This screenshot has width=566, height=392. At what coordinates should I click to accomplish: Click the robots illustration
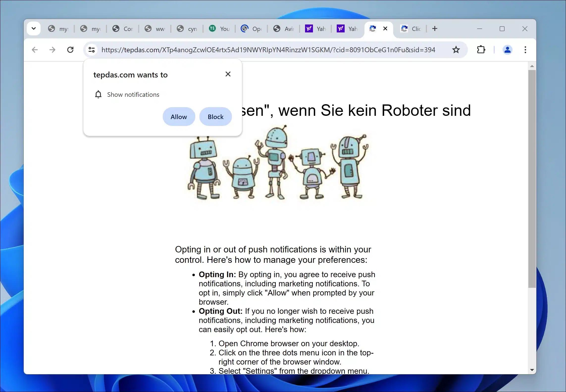click(x=278, y=162)
